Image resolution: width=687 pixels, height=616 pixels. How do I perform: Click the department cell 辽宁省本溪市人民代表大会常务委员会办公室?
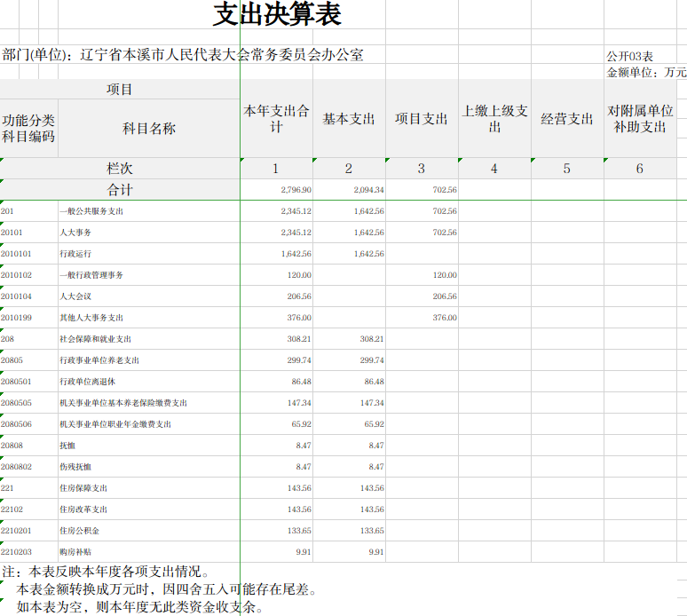[x=222, y=55]
